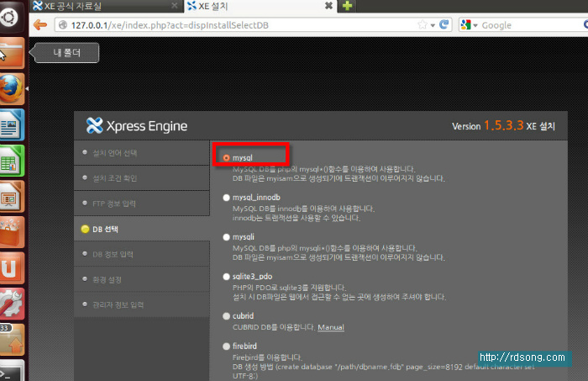Open the Google search engine dropdown
Screen dimensions: 588x381
pos(469,25)
